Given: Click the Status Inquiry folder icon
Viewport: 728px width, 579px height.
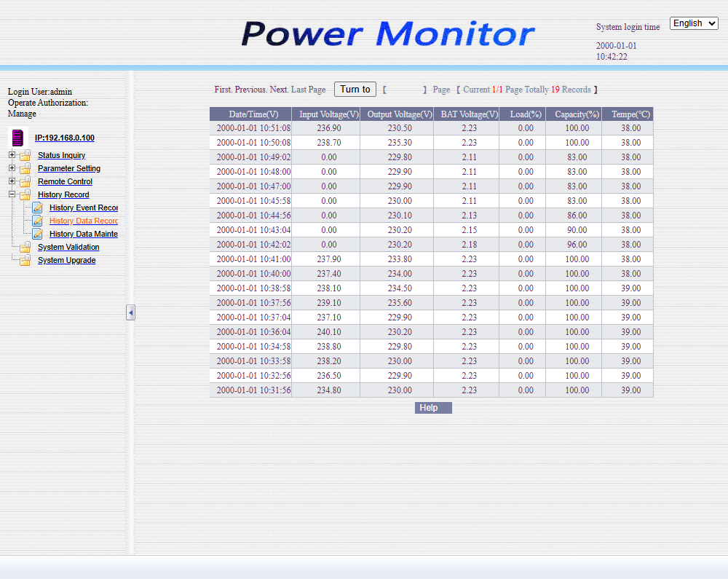Looking at the screenshot, I should point(25,156).
